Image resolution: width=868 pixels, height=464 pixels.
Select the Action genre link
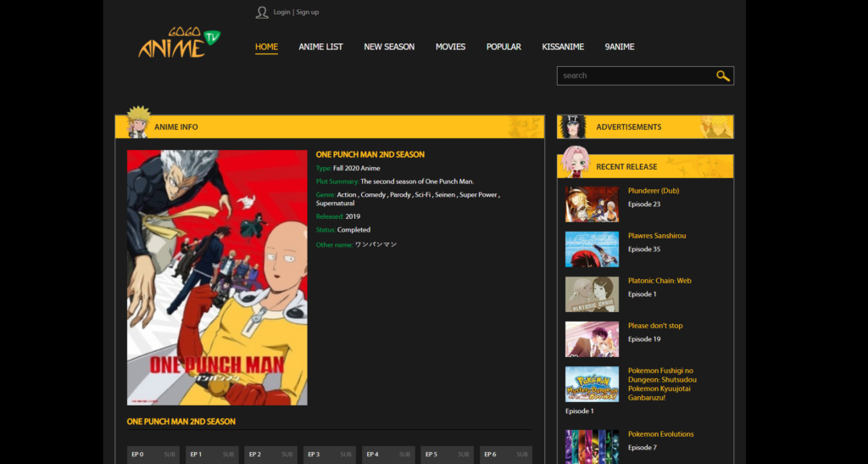(x=347, y=195)
